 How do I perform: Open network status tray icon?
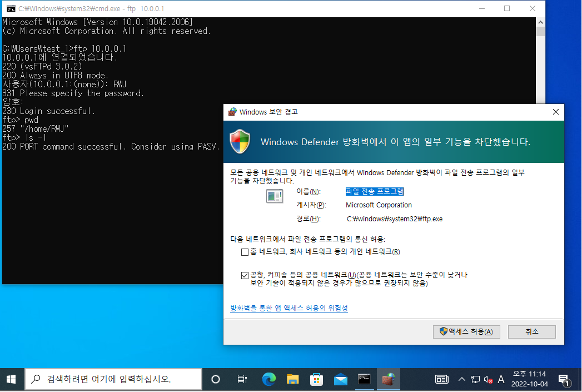475,379
